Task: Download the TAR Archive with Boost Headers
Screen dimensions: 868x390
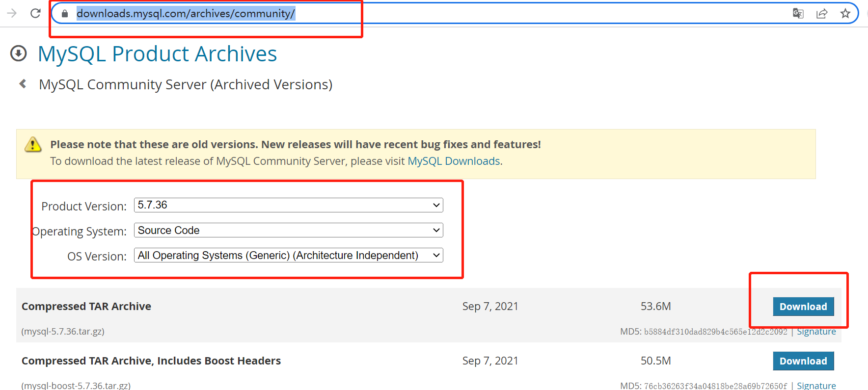Action: point(803,361)
